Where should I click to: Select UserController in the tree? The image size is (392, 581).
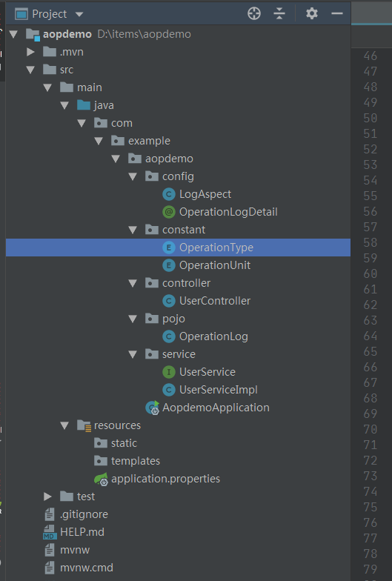click(215, 301)
